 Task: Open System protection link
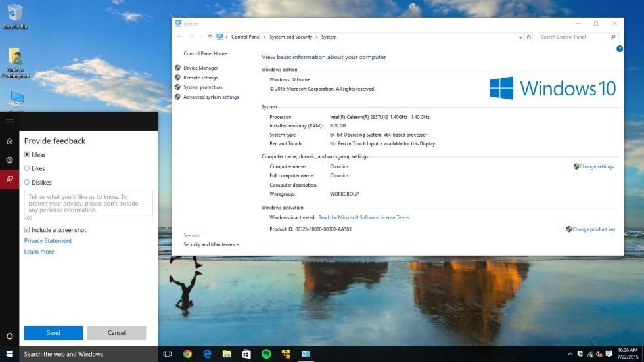pos(202,87)
